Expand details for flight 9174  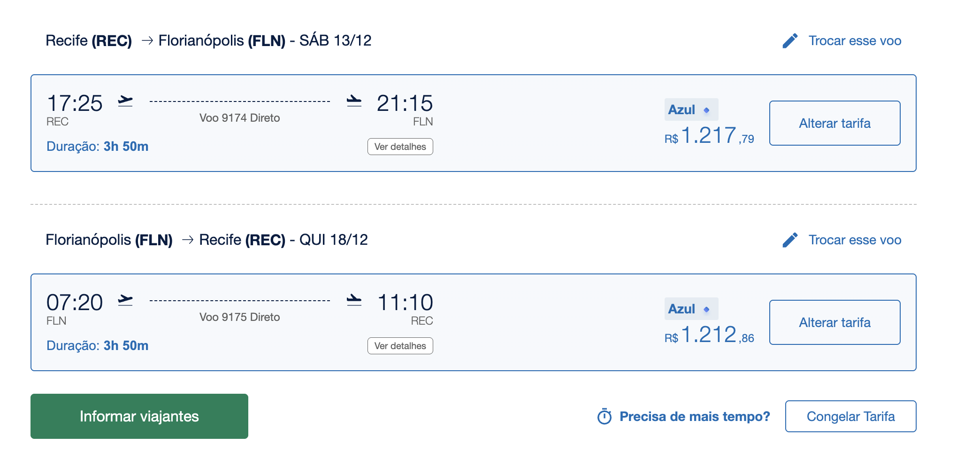[x=400, y=147]
